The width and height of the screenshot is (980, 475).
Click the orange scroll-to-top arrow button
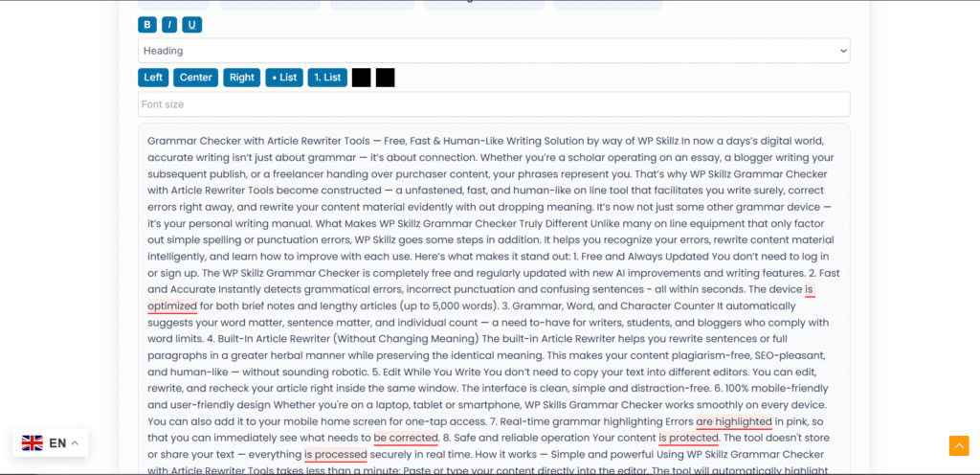point(959,445)
